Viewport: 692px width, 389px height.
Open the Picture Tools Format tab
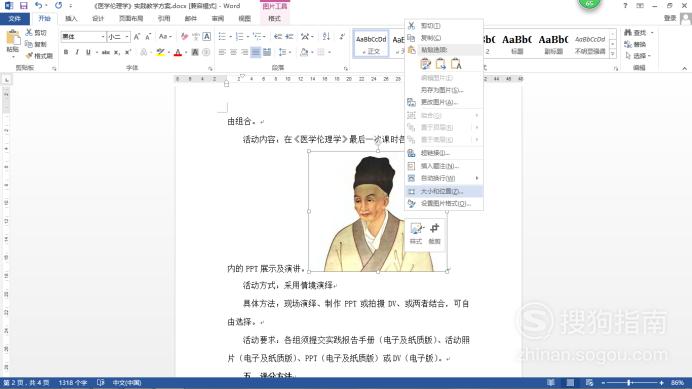(x=275, y=19)
